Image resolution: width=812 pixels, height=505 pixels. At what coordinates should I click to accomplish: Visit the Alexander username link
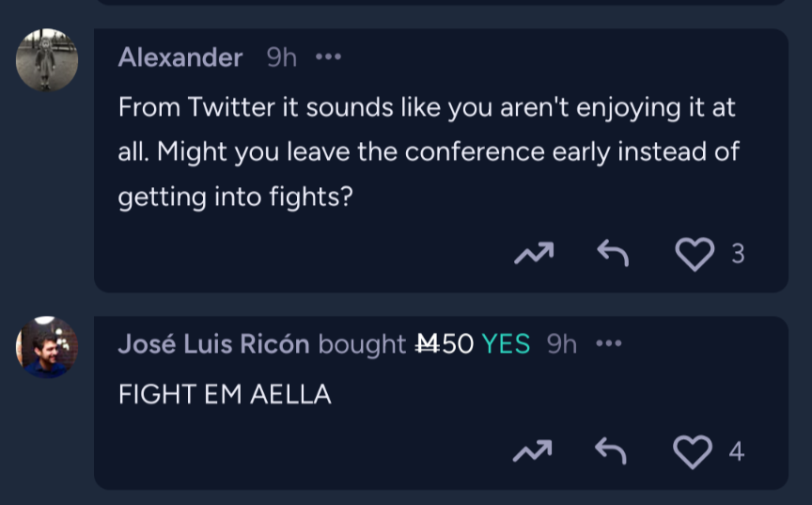pos(180,57)
